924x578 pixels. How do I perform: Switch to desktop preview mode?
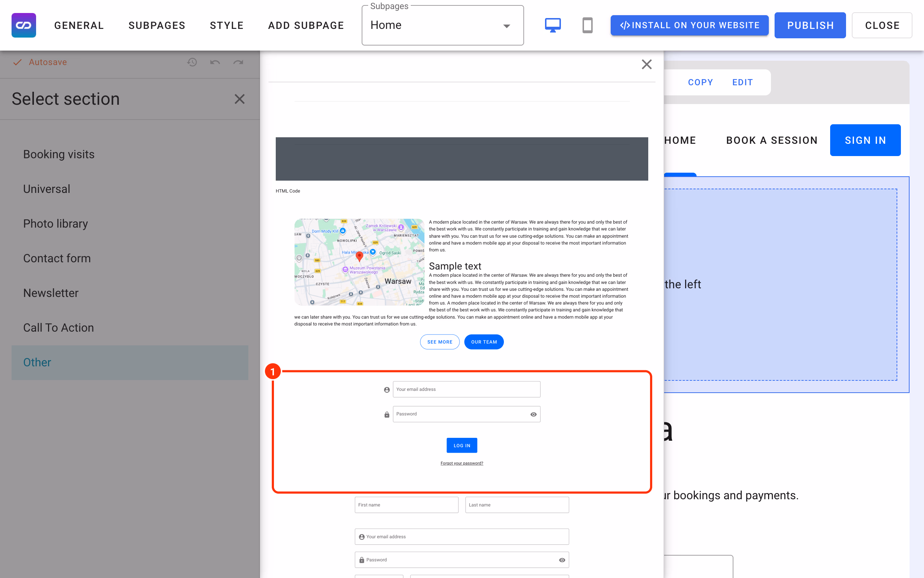[553, 25]
